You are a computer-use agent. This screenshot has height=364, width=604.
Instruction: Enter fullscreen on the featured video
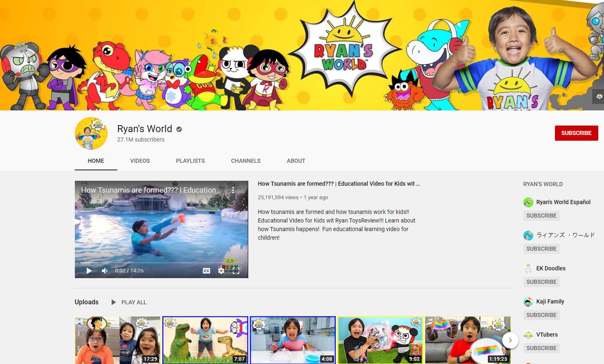pos(236,271)
